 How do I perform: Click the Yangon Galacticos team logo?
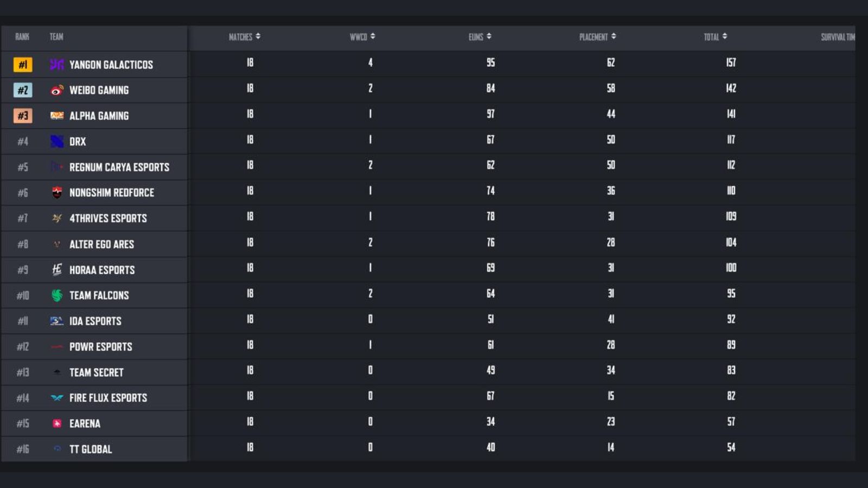pos(57,65)
